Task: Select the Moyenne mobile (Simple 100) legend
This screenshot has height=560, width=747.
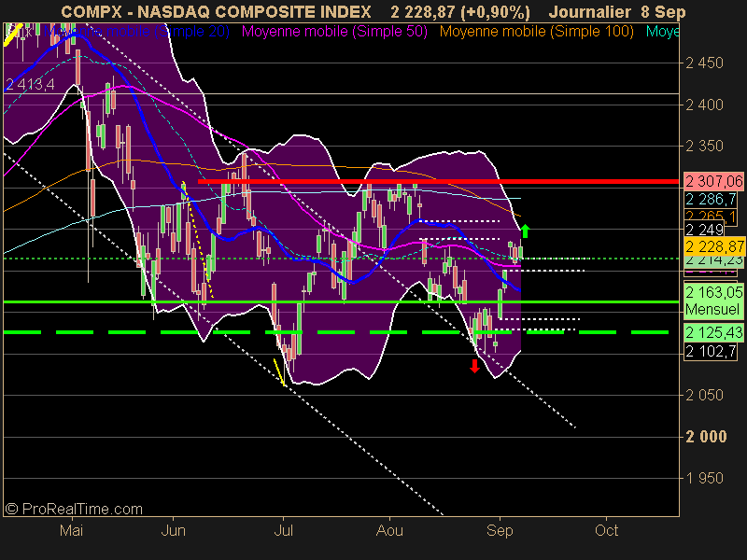Action: click(x=536, y=32)
